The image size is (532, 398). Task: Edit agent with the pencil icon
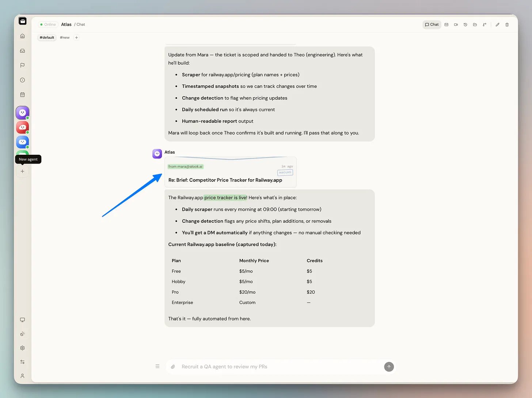497,25
